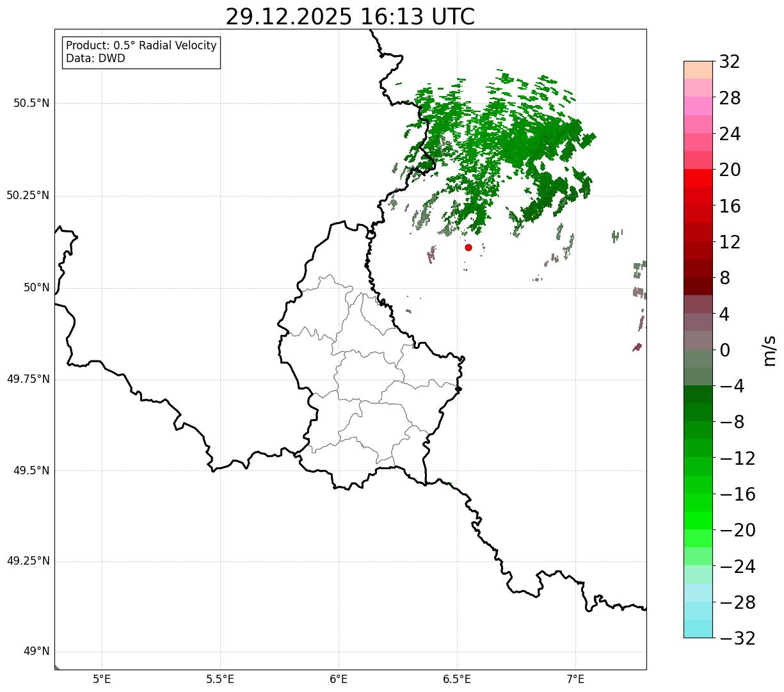Screen dimensions: 784x692
Task: Pick the peach swatch topping the colorbar
Action: 698,70
